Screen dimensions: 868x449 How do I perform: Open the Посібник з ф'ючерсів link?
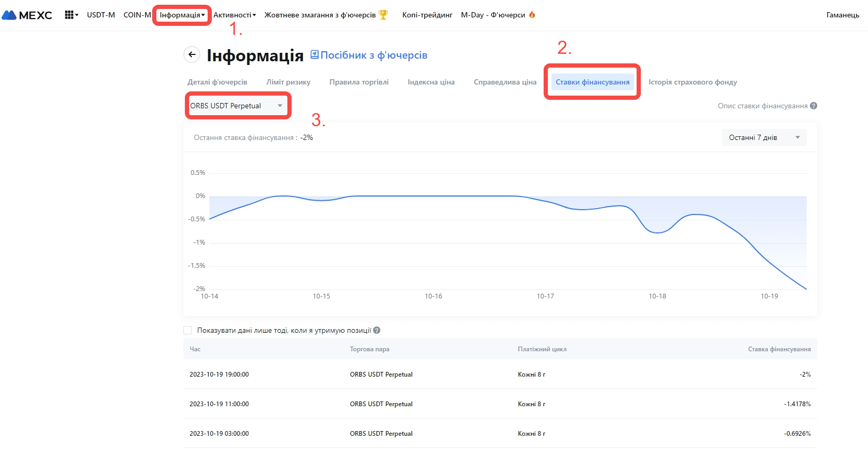coord(374,55)
